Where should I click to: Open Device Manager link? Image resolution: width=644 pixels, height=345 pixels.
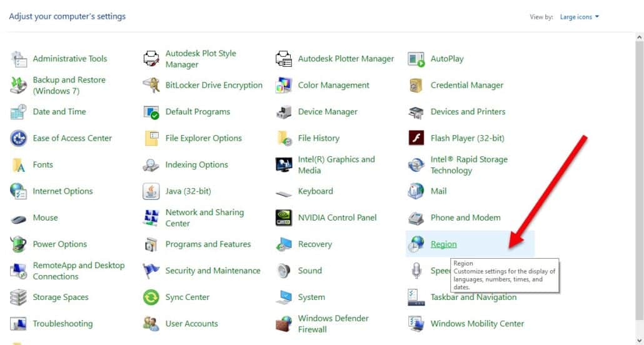[x=328, y=112]
